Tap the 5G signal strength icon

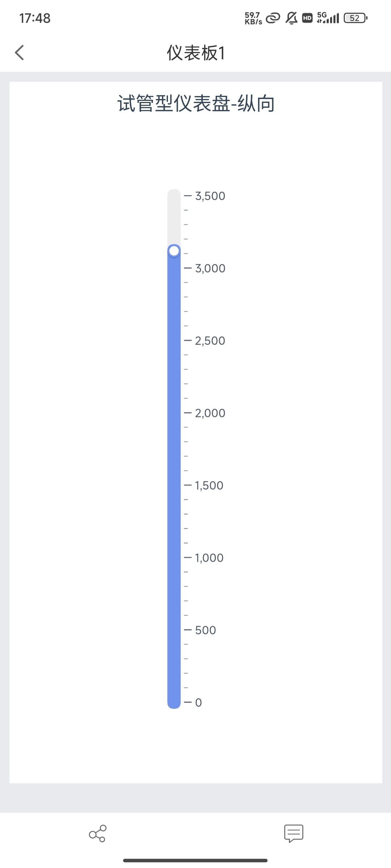328,18
